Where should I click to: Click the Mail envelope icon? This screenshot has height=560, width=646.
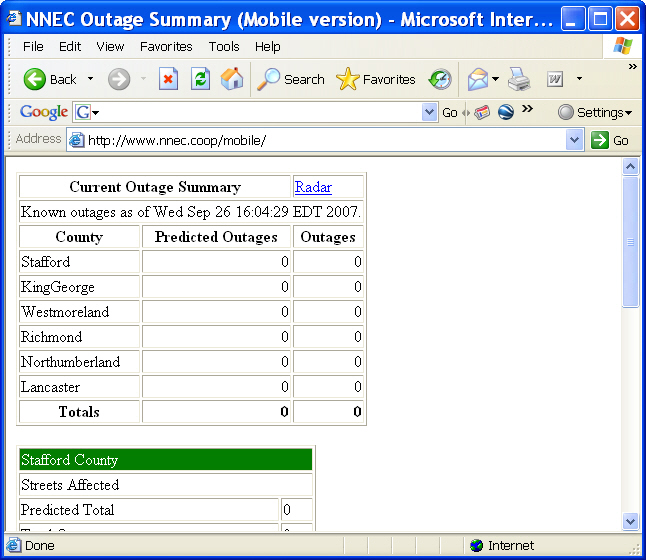(x=478, y=79)
